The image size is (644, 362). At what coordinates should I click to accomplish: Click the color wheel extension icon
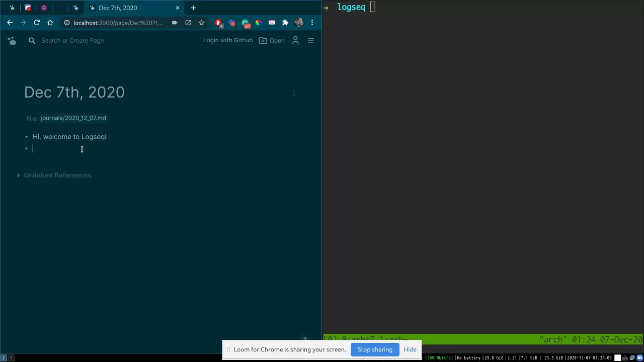(x=258, y=23)
